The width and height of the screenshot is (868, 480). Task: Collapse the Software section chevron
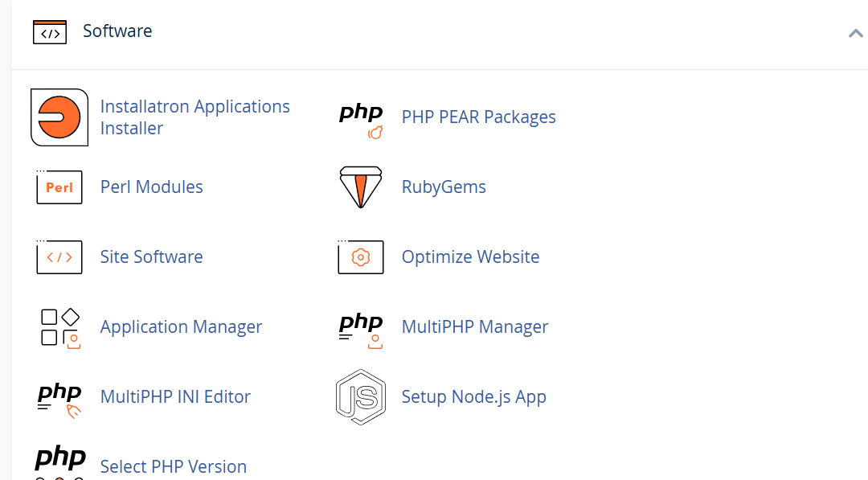856,33
